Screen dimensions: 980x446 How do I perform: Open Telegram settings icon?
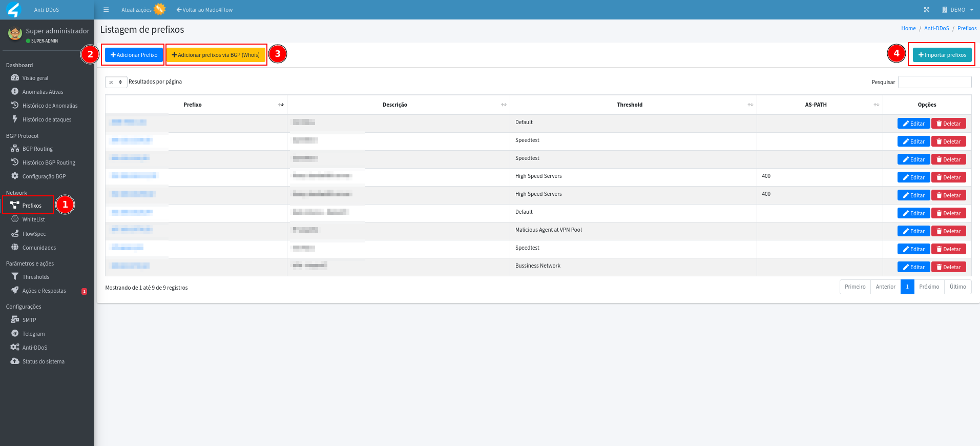15,334
